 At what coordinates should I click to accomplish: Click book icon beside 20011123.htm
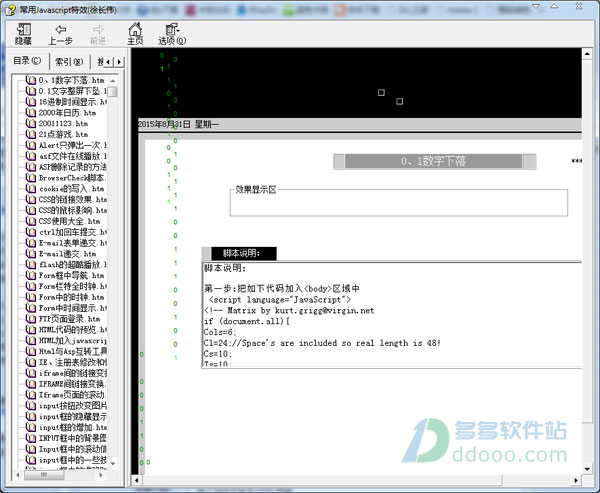tap(31, 124)
